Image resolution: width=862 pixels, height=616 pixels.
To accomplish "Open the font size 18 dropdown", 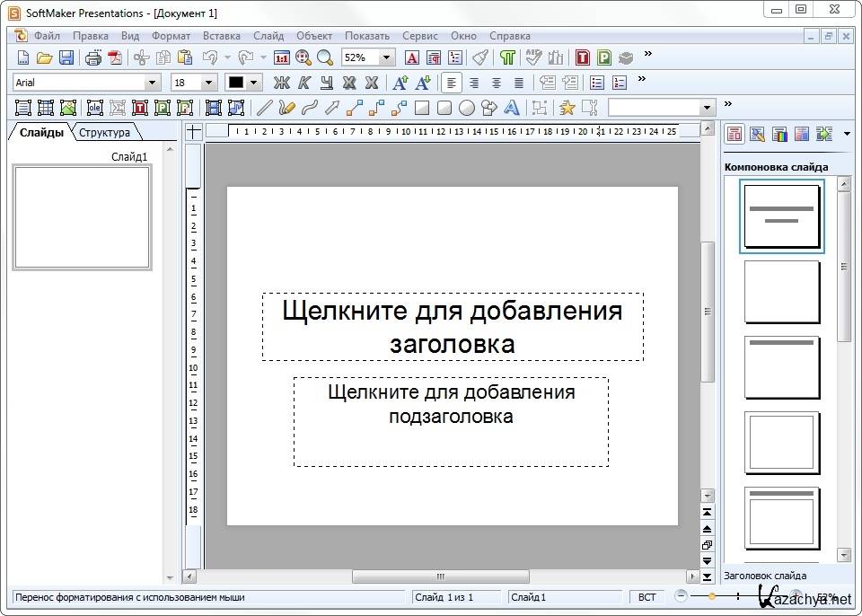I will click(209, 83).
